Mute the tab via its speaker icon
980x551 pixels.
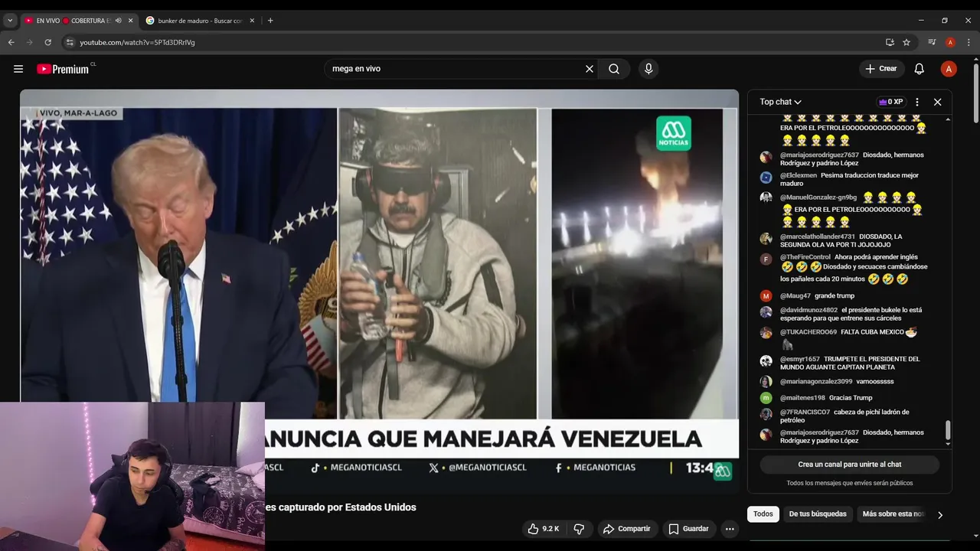118,21
